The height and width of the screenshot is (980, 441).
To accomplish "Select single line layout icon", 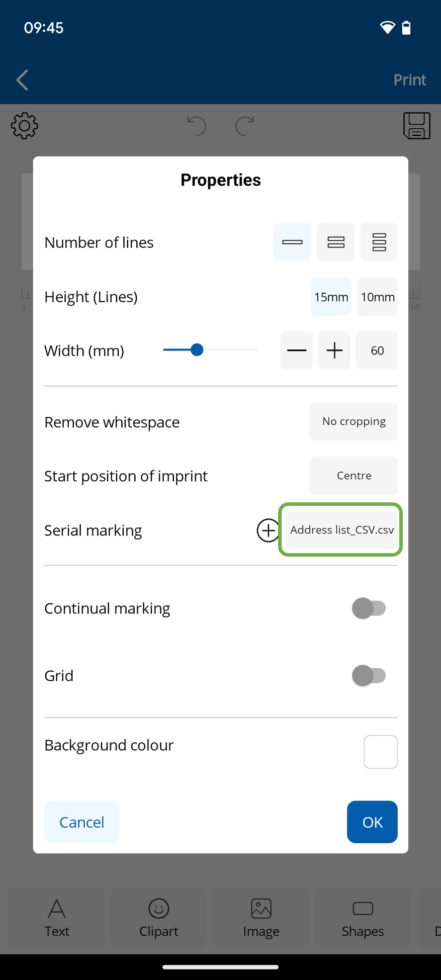I will (292, 242).
